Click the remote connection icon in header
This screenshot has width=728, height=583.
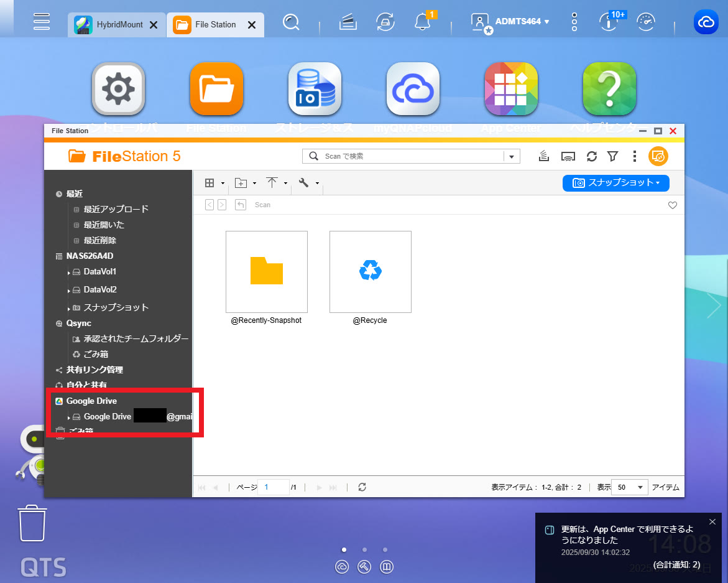tap(568, 156)
